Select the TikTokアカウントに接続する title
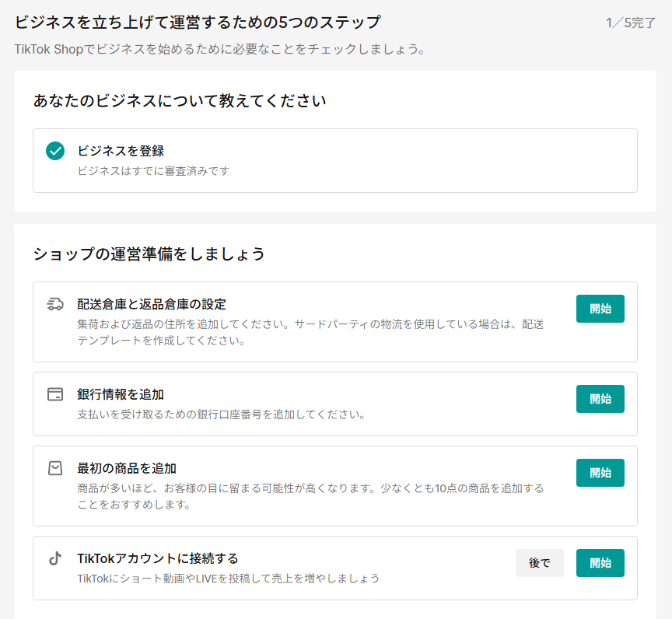The width and height of the screenshot is (672, 619). coord(157,558)
